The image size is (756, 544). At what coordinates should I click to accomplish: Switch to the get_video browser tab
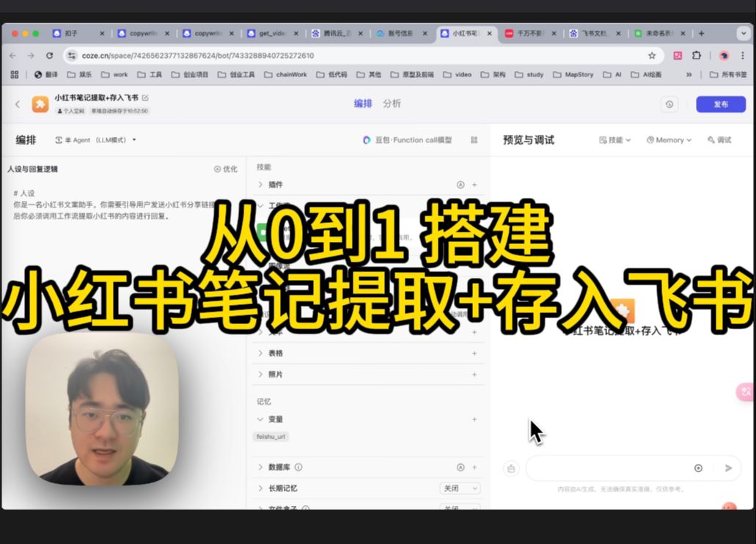point(273,33)
